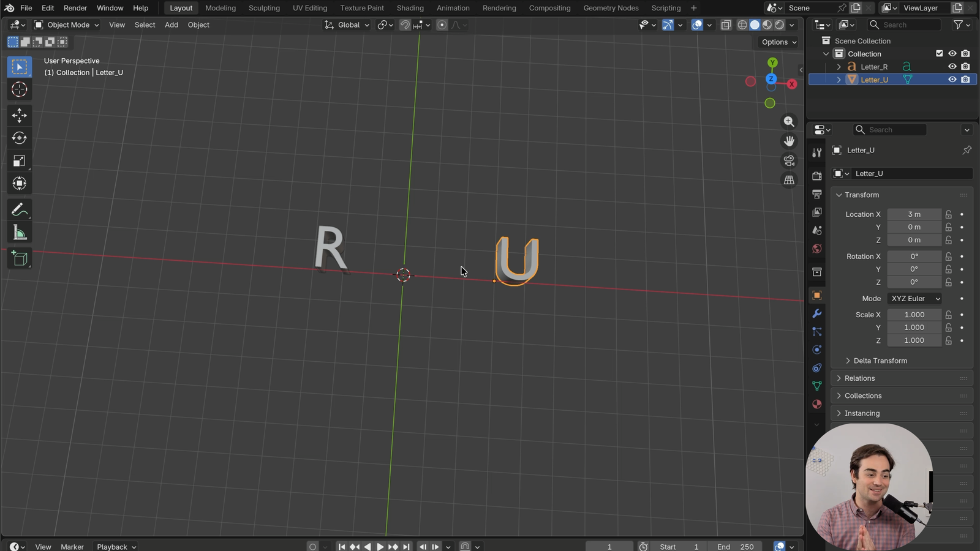This screenshot has height=551, width=980.
Task: Open the Object menu in viewport header
Action: 198,25
